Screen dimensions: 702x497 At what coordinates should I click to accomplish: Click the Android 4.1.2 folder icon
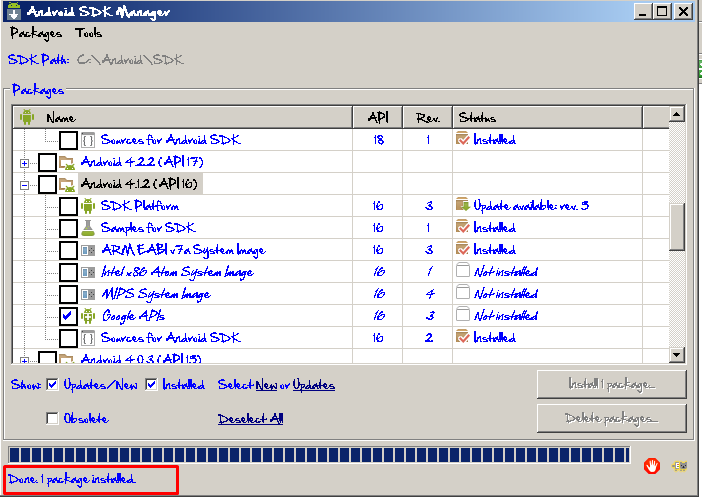tap(67, 184)
